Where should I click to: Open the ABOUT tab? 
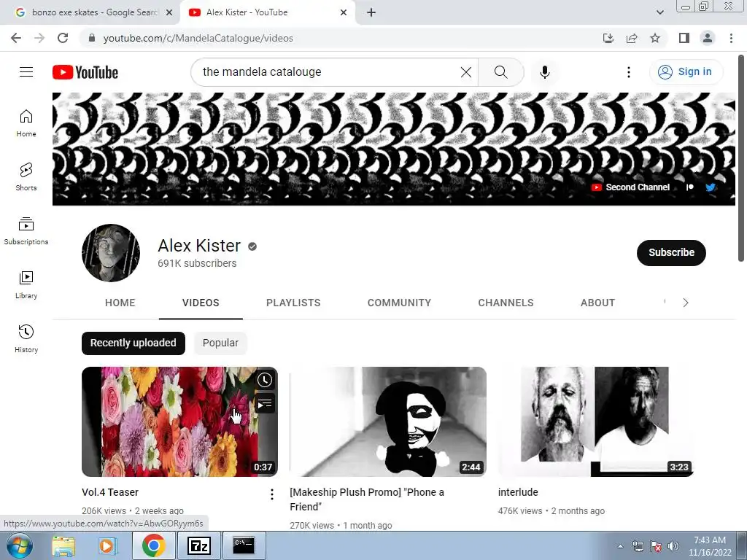pos(598,303)
